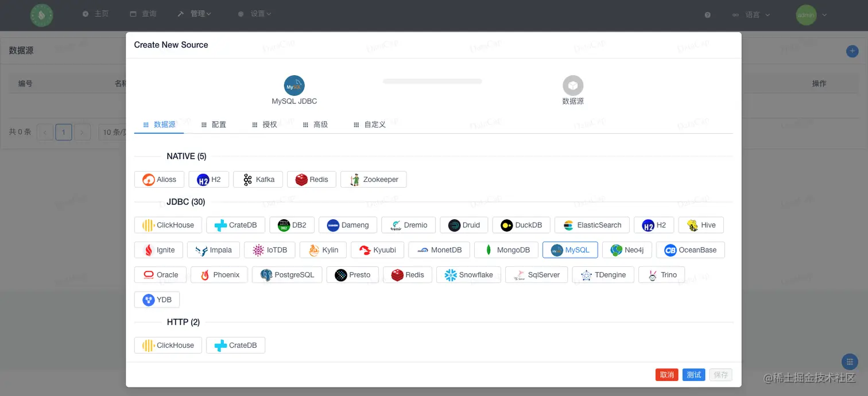Viewport: 868px width, 396px height.
Task: Pick the ElasticSearch source
Action: pos(592,225)
